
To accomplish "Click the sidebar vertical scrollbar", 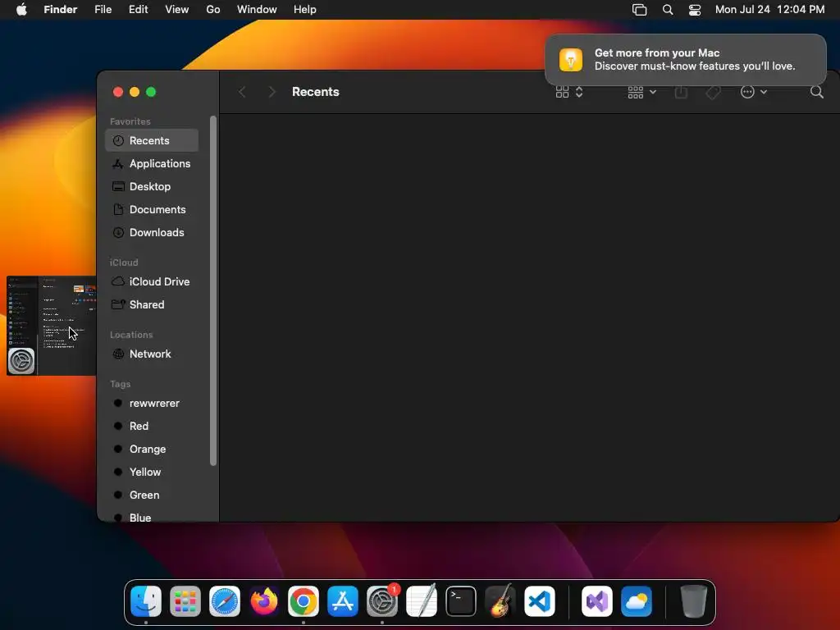I will click(x=213, y=291).
